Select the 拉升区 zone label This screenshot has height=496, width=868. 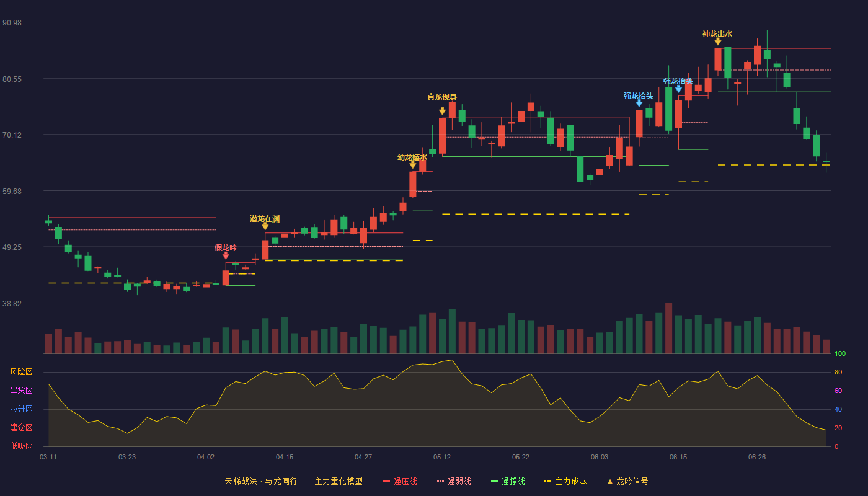21,409
